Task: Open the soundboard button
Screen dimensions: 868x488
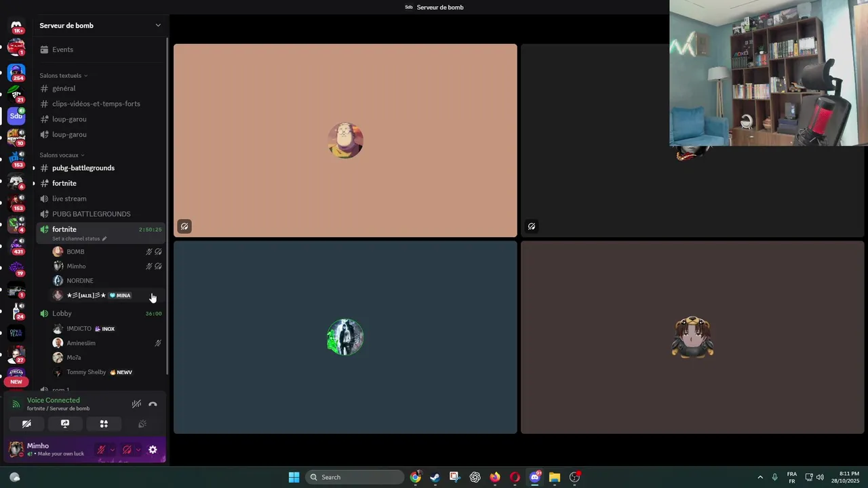Action: [142, 424]
